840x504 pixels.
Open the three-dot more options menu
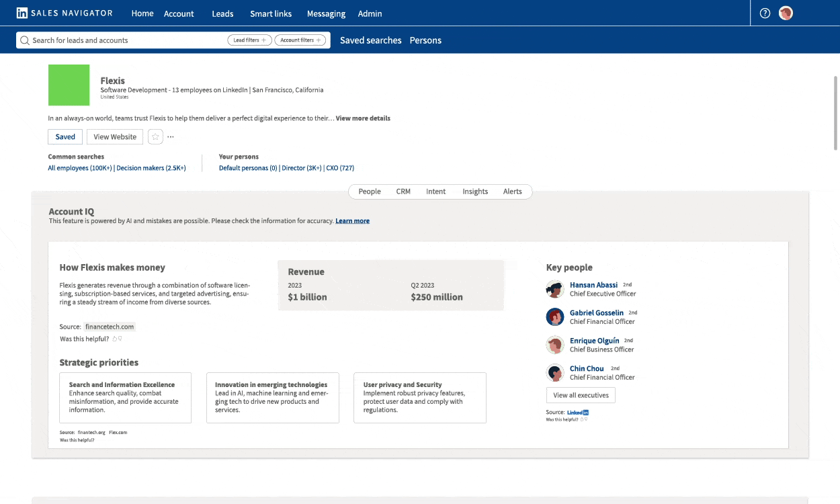click(x=171, y=137)
